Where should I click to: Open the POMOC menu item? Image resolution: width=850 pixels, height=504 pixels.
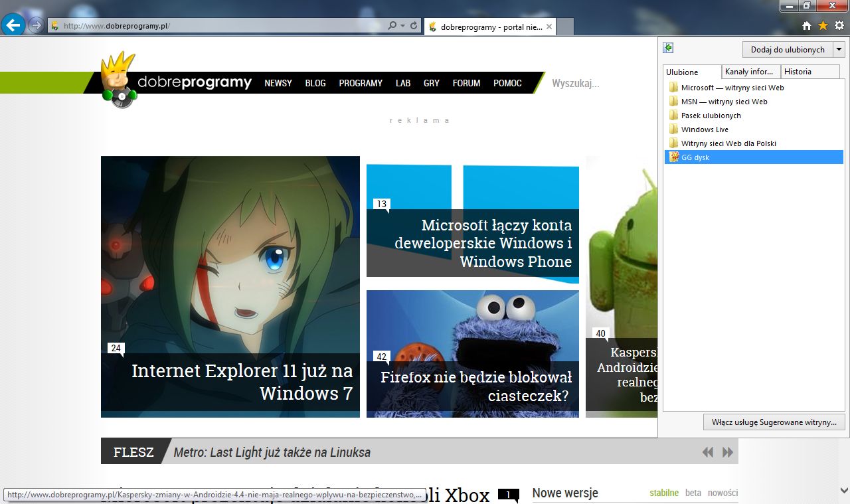507,83
